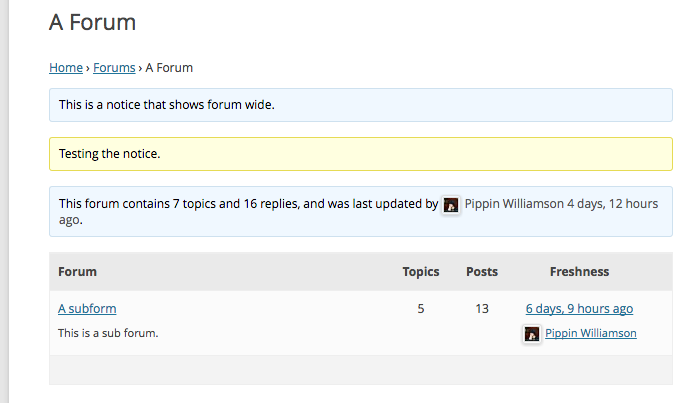Image resolution: width=688 pixels, height=403 pixels.
Task: Click the Home breadcrumb link
Action: (x=65, y=68)
